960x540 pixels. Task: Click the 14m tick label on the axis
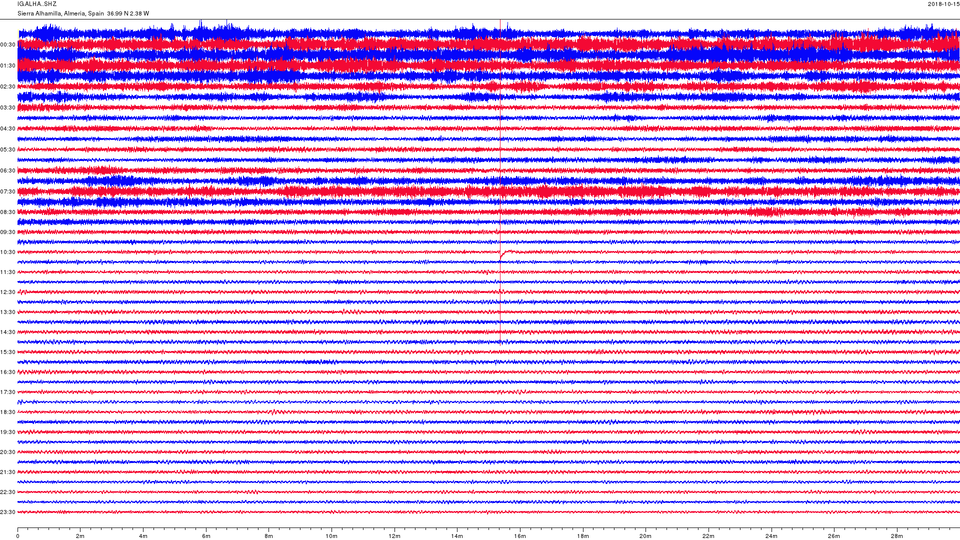pos(457,536)
